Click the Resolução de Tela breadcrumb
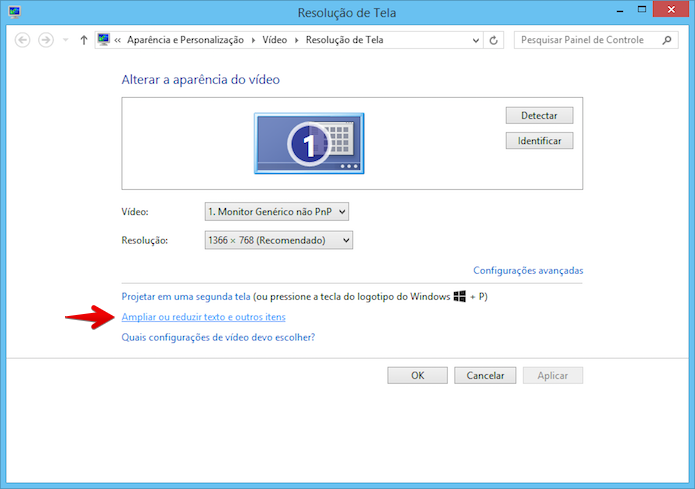 click(x=344, y=40)
